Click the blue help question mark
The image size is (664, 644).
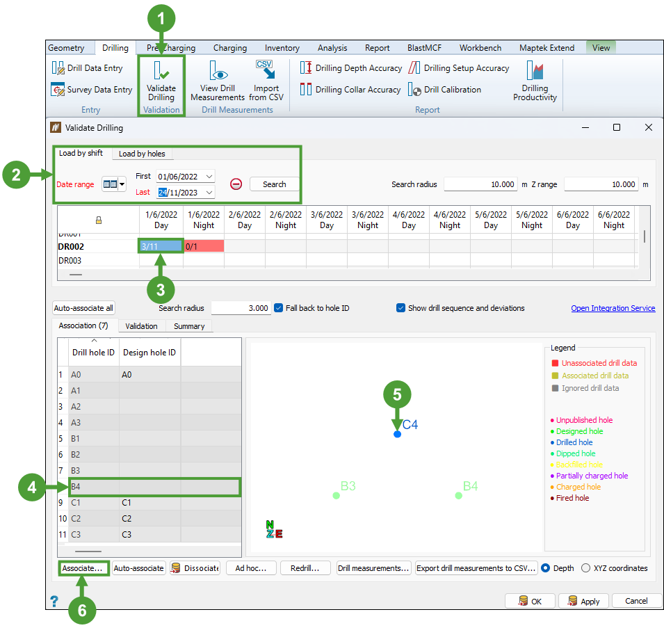click(54, 601)
